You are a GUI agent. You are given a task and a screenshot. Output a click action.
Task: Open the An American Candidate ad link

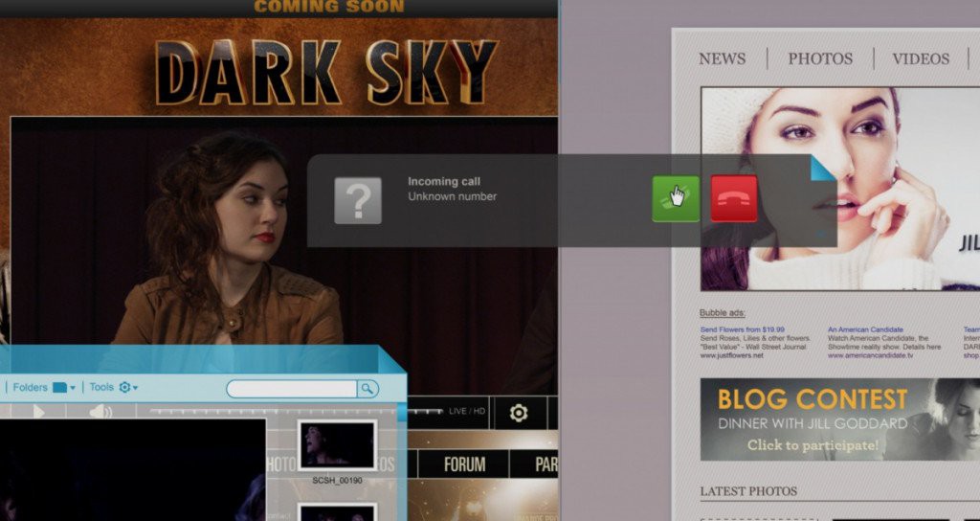pos(865,329)
